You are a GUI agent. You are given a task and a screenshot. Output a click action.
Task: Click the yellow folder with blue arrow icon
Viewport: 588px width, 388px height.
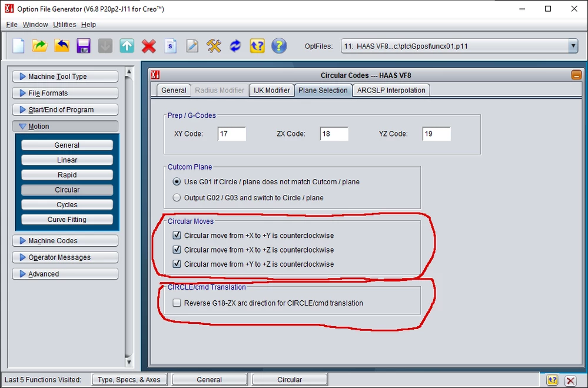pyautogui.click(x=62, y=46)
